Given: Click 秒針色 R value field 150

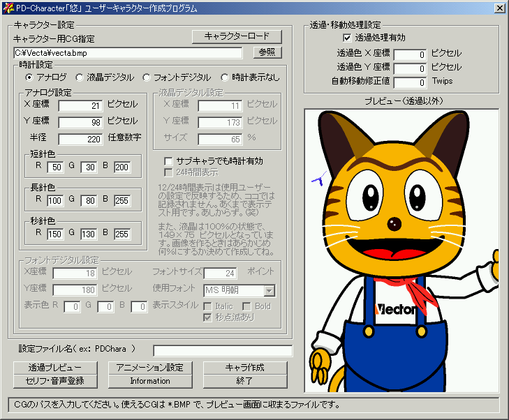Looking at the screenshot, I should coord(56,234).
